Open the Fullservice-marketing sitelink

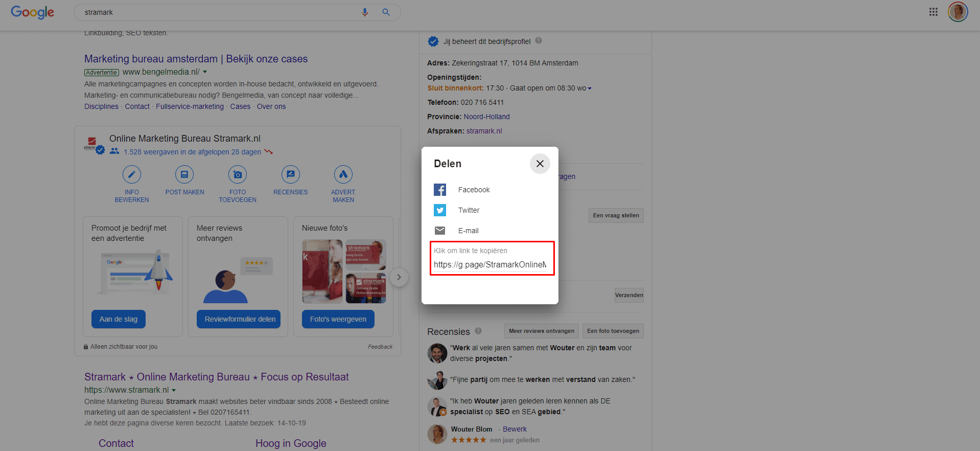click(x=190, y=106)
